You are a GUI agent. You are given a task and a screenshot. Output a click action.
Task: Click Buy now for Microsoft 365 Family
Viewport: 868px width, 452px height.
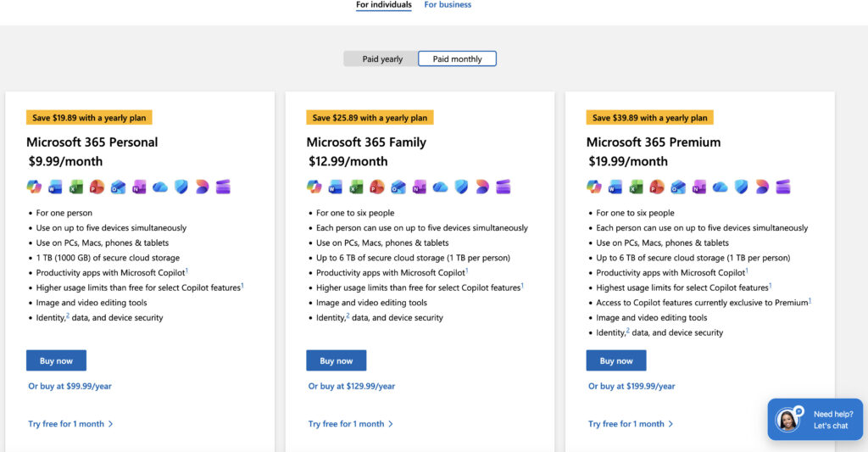337,360
